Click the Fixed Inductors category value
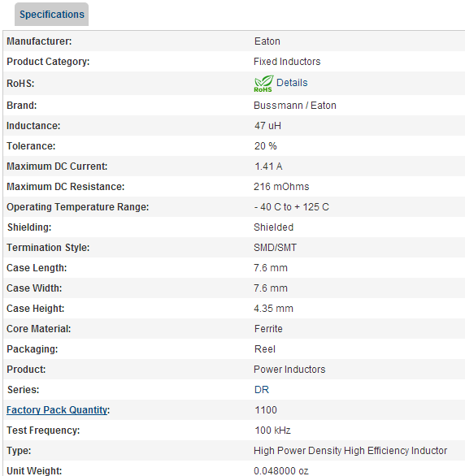 (x=287, y=61)
